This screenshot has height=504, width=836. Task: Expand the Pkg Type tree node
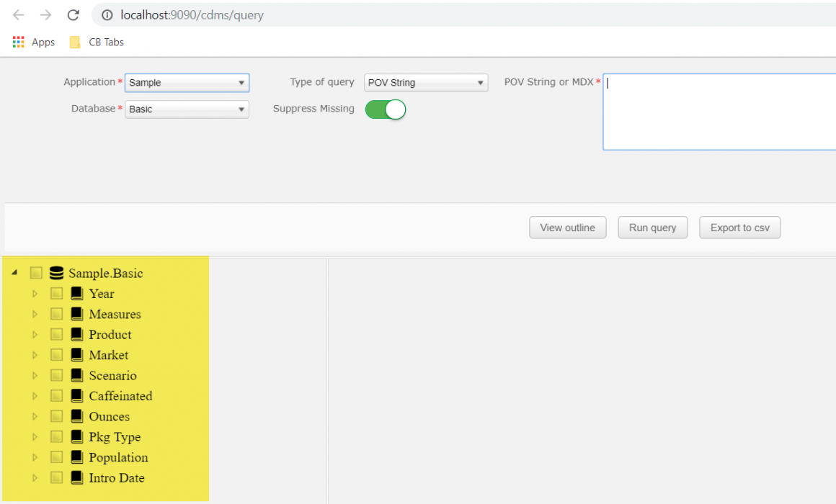pyautogui.click(x=35, y=436)
